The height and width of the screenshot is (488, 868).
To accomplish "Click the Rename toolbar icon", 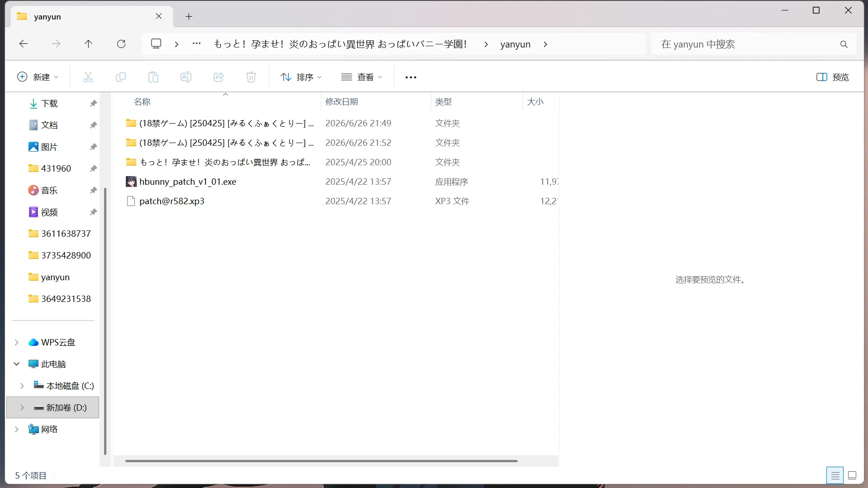I will tap(186, 77).
